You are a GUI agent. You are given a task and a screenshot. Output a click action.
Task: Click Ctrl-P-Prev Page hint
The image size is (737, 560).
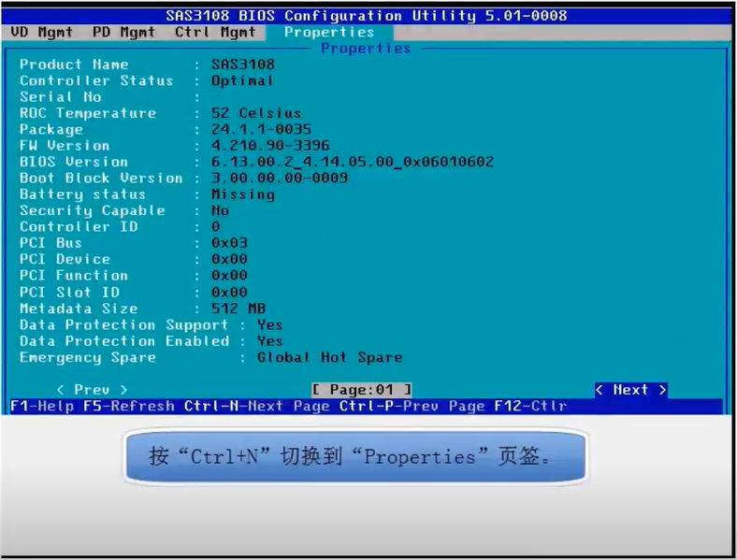click(412, 406)
